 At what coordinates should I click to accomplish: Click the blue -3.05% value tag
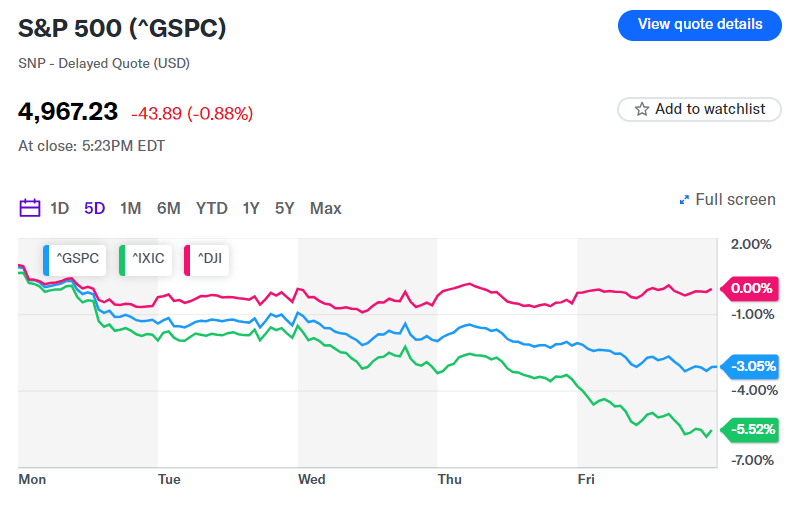click(x=749, y=366)
